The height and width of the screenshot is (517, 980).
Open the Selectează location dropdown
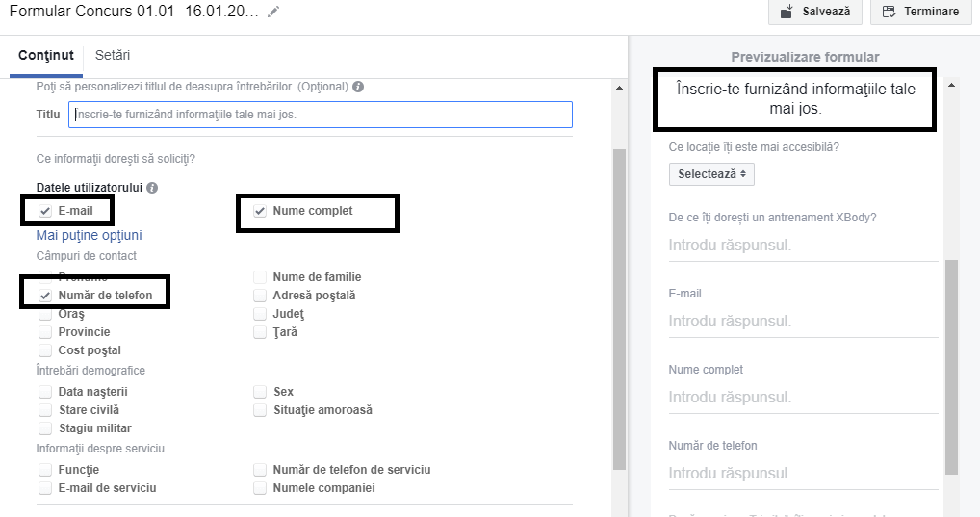click(711, 174)
